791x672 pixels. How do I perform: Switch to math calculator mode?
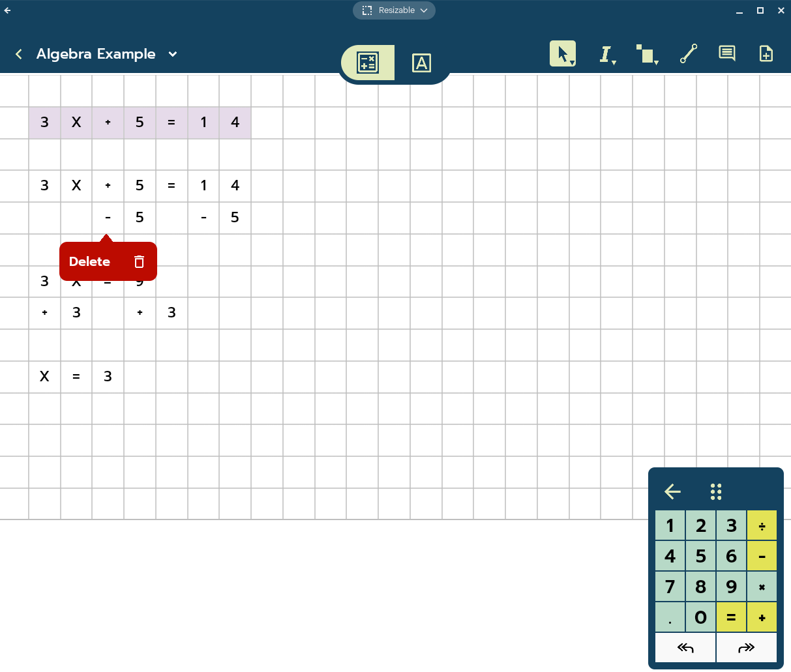coord(368,63)
